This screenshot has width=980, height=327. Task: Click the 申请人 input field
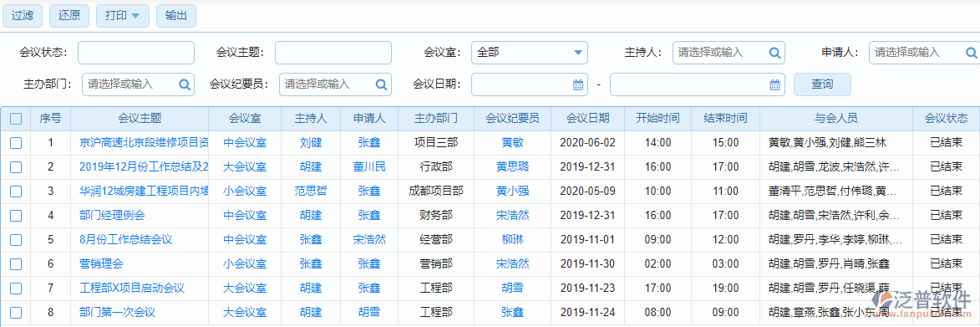pyautogui.click(x=924, y=54)
